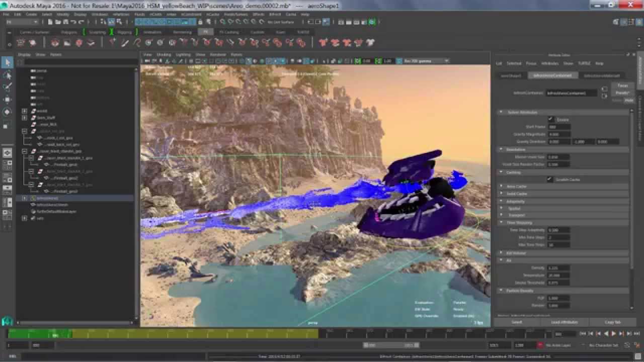Switch to single-pane quick layout icon
The height and width of the screenshot is (362, 644).
(x=7, y=152)
